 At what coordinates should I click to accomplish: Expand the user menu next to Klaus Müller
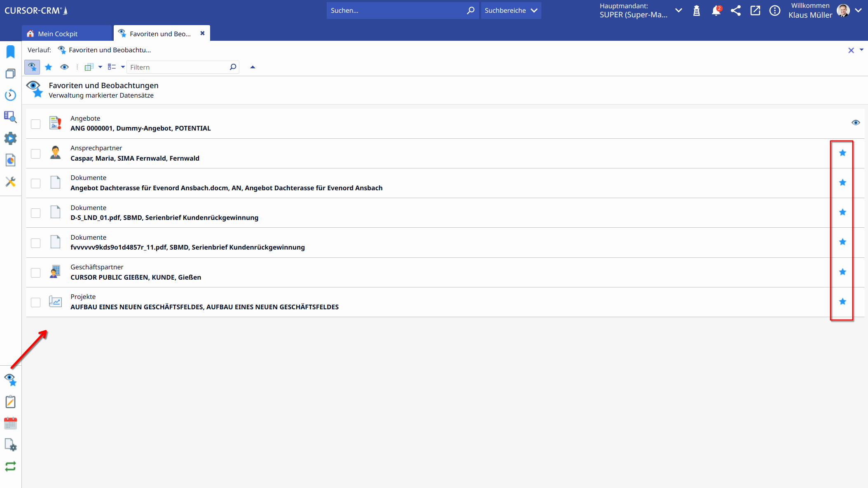859,11
